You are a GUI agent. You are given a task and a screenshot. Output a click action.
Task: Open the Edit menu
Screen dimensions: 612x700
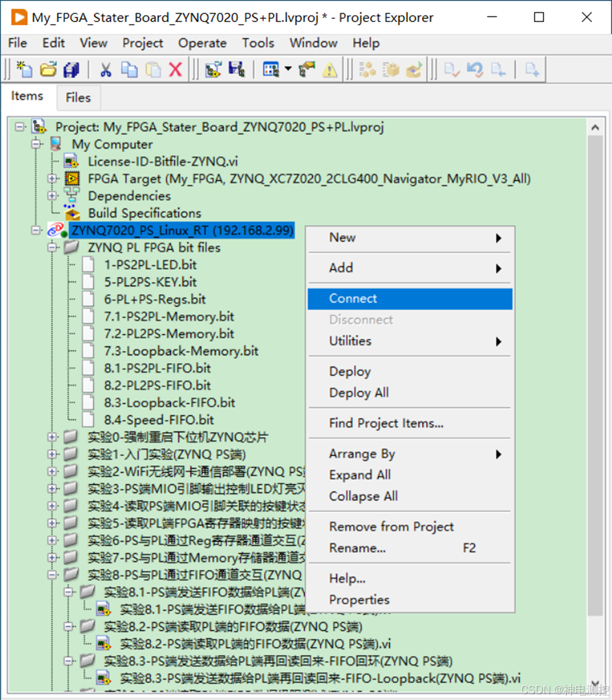pos(54,43)
